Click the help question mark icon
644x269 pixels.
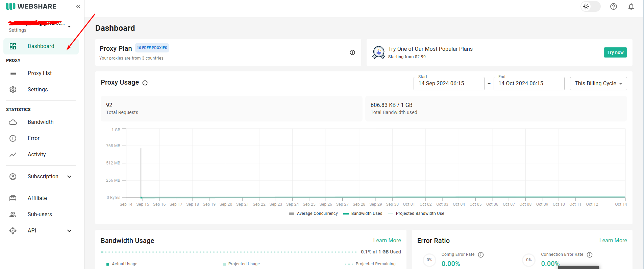[613, 6]
